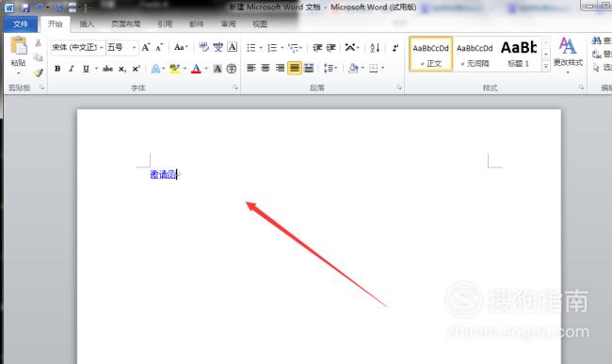Screen dimensions: 612x364
Task: Switch to the 插入 tab
Action: (87, 24)
